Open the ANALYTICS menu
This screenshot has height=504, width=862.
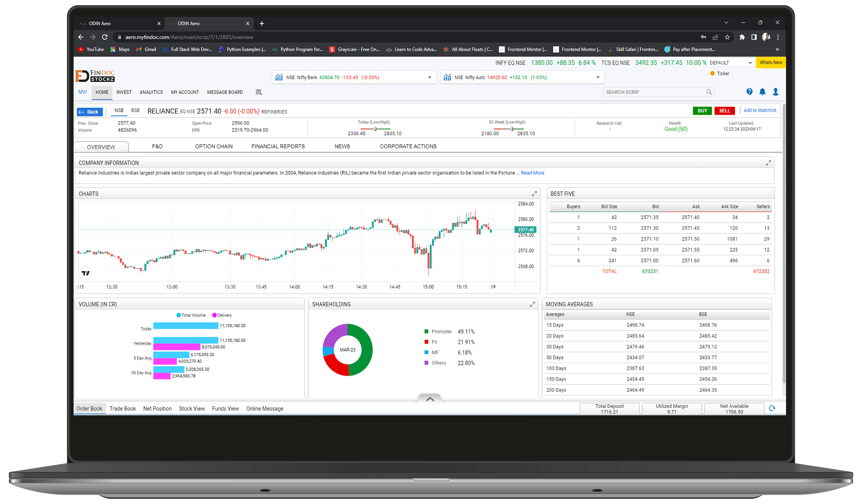[x=151, y=92]
